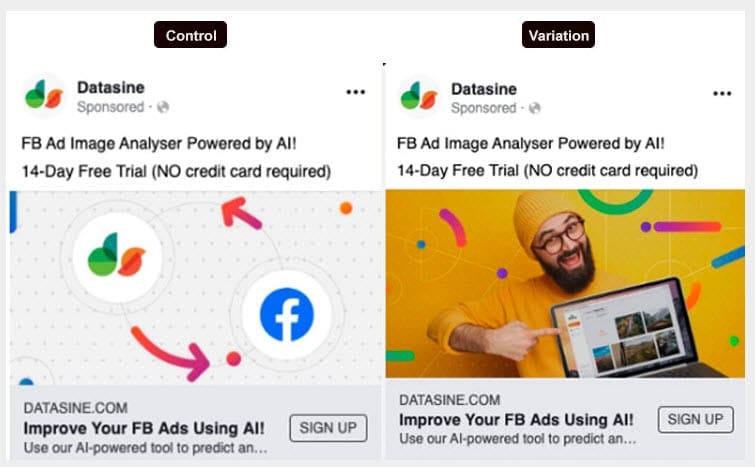Click the Facebook logo circle in Control image
The image size is (755, 467).
(x=286, y=314)
